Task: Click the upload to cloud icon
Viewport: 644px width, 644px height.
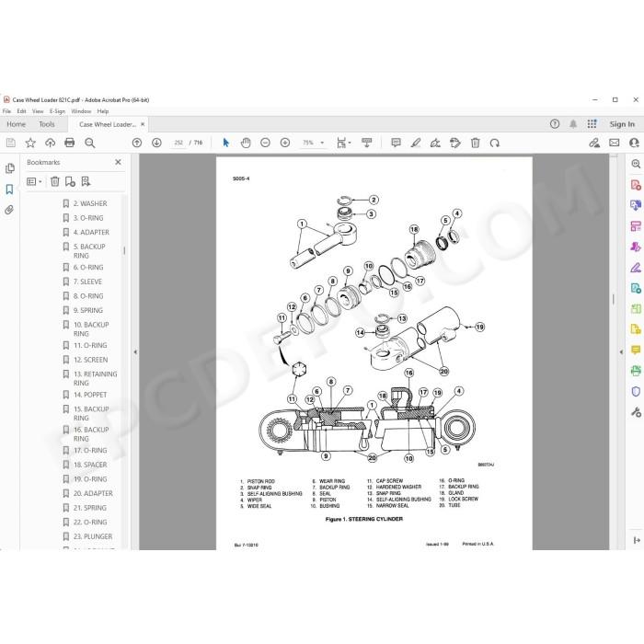Action: click(50, 143)
